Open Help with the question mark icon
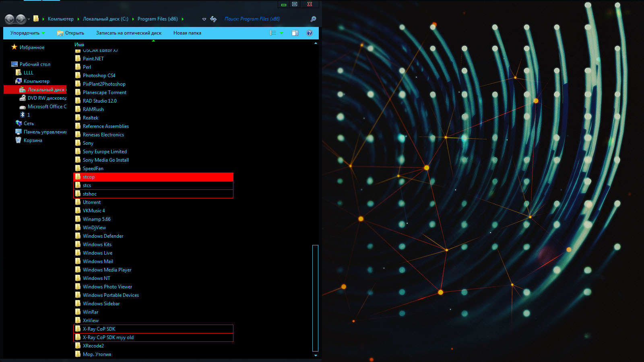The width and height of the screenshot is (644, 362). [x=310, y=33]
